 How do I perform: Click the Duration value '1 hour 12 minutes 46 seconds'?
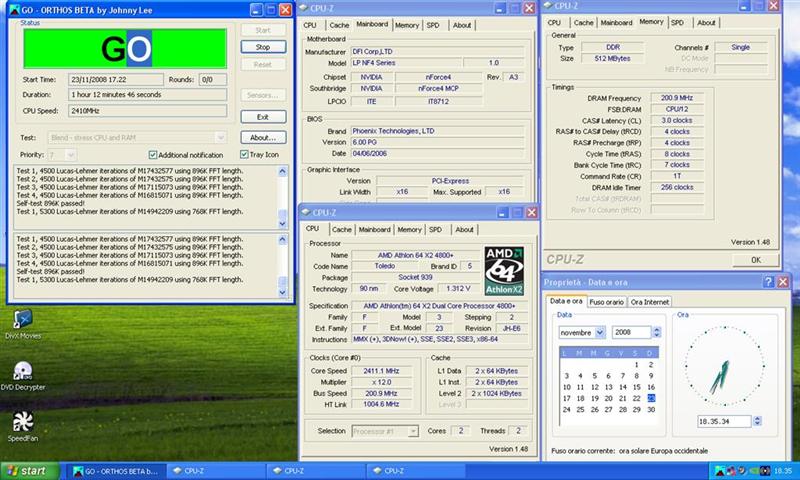pyautogui.click(x=147, y=95)
